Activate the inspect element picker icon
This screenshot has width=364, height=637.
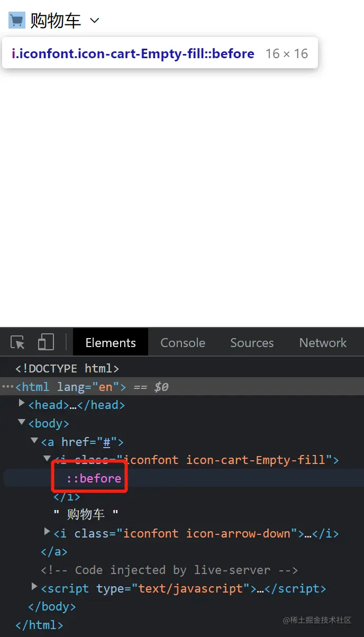[18, 342]
